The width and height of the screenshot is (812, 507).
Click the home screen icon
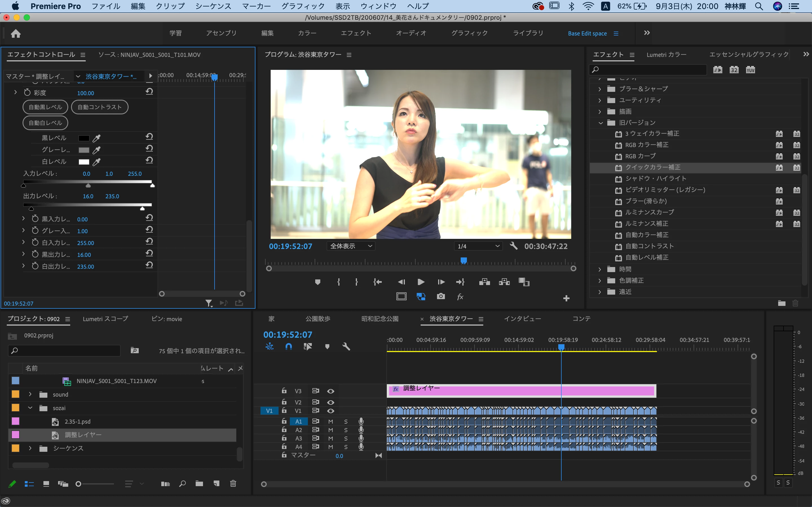click(16, 34)
